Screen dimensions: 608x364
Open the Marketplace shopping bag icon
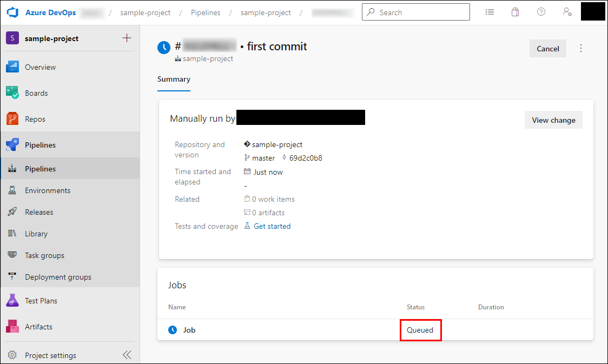(515, 12)
